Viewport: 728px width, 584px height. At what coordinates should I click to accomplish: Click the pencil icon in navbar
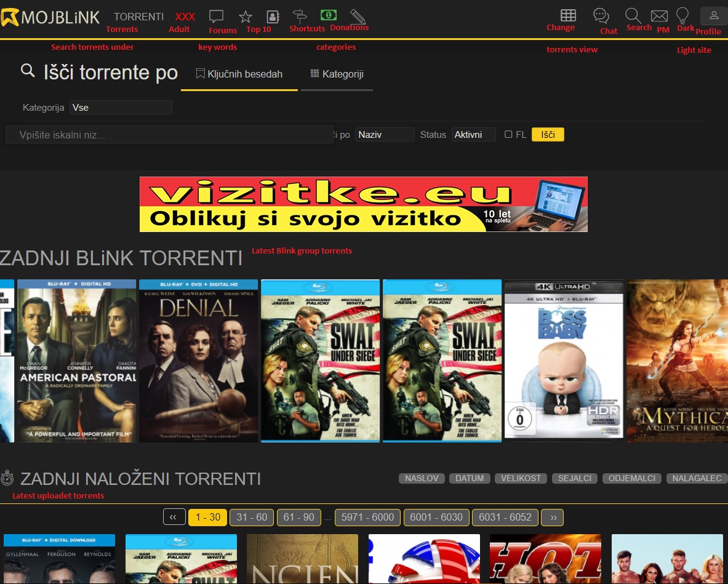point(358,17)
